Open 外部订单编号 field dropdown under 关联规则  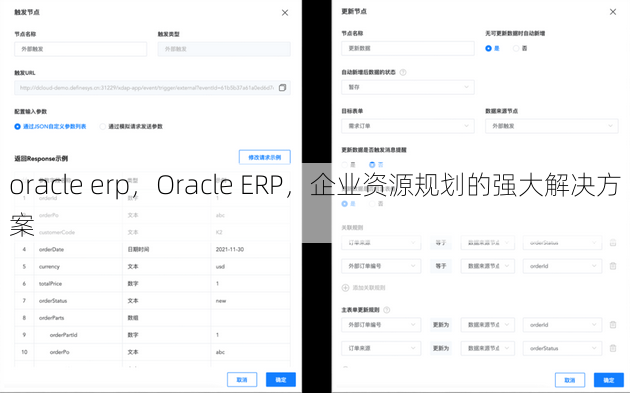click(x=381, y=266)
